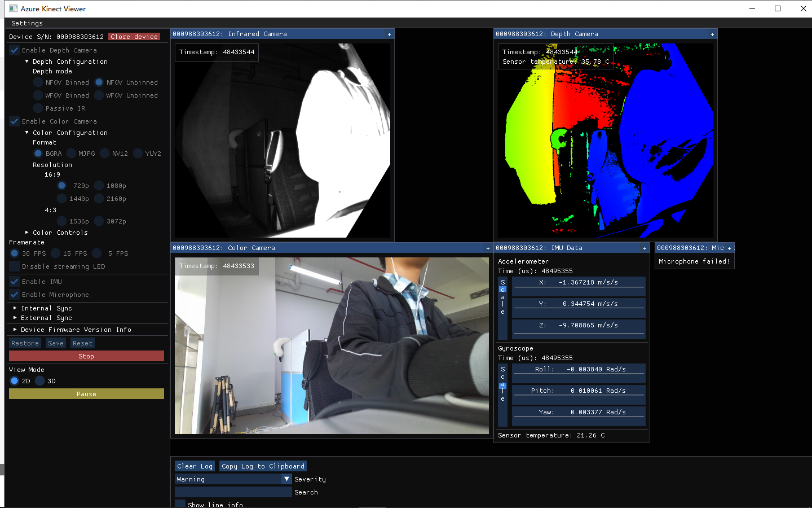Expand the Infrared Camera panel using its plus icon
812x508 pixels.
tap(389, 34)
